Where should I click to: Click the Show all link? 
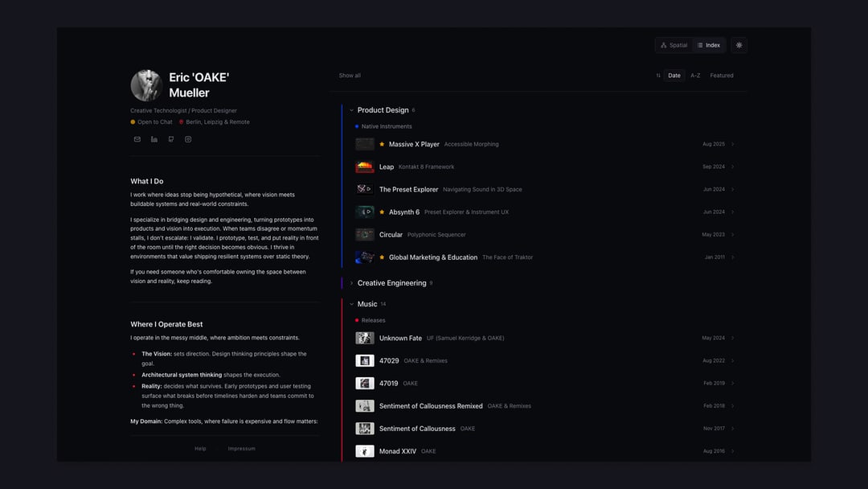tap(350, 76)
